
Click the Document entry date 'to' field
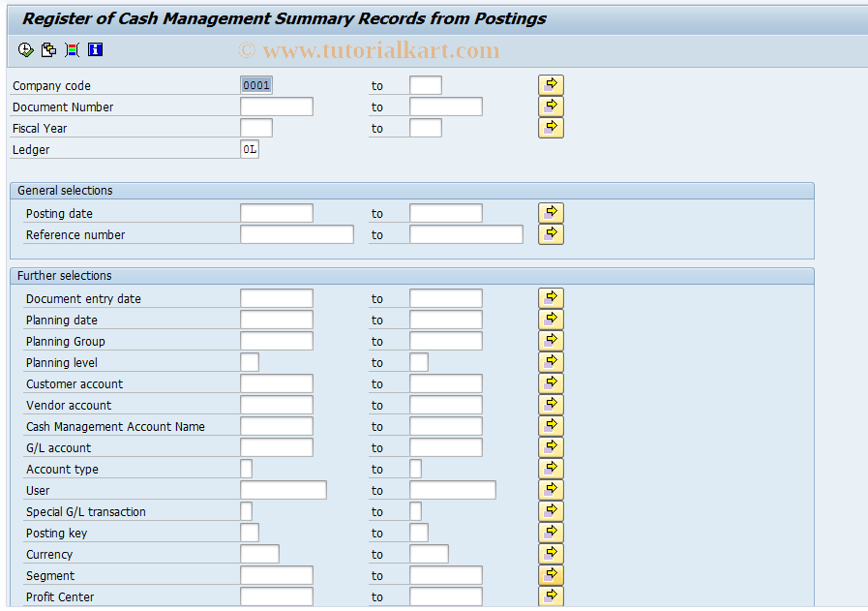click(x=446, y=298)
